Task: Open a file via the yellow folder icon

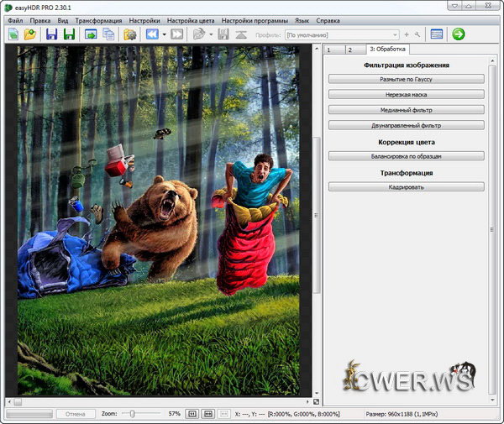Action: [x=30, y=34]
